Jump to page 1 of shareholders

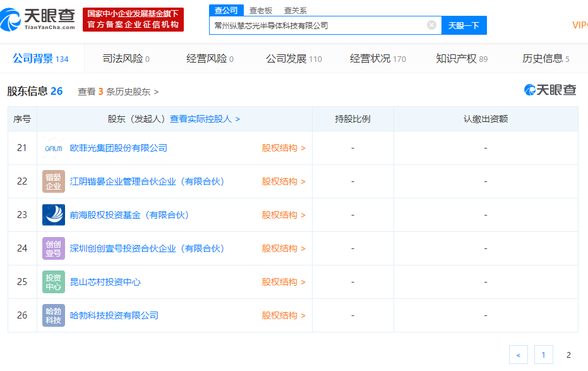pyautogui.click(x=543, y=355)
